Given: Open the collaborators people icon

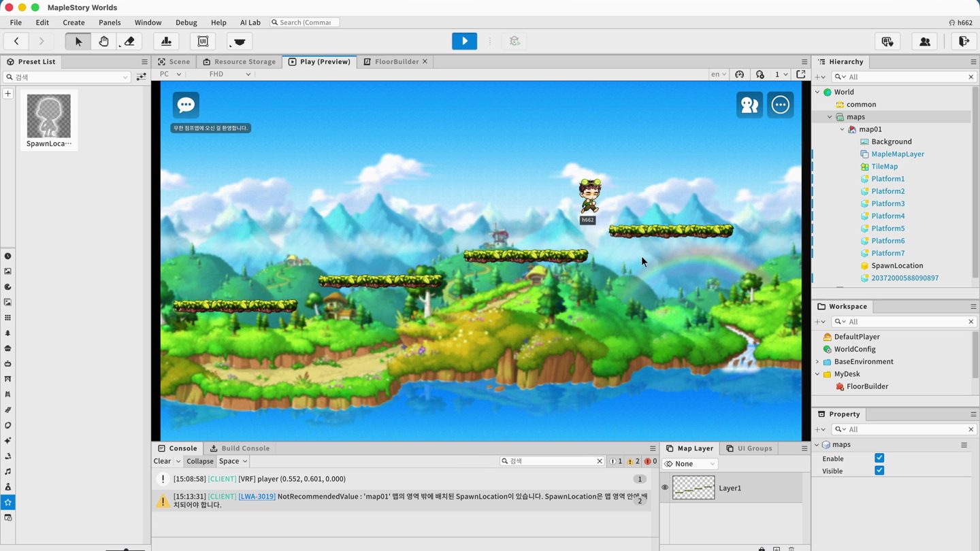Looking at the screenshot, I should 925,41.
